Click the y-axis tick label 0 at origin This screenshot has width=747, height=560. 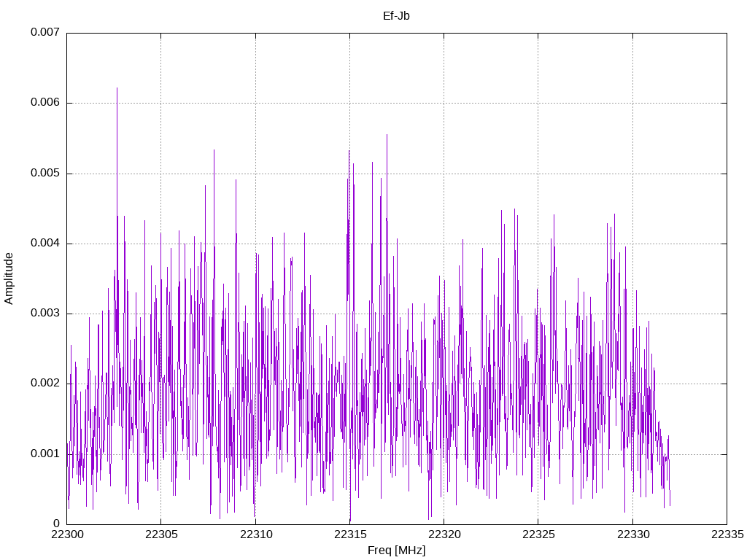click(x=57, y=524)
